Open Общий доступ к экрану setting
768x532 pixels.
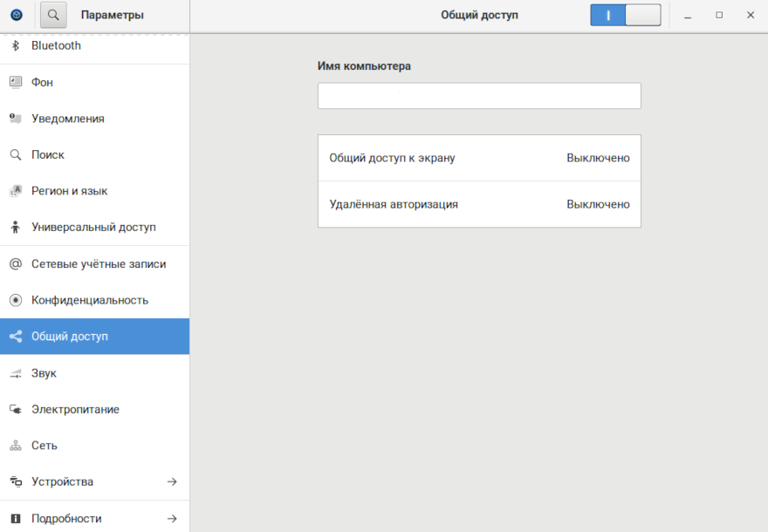click(x=479, y=158)
